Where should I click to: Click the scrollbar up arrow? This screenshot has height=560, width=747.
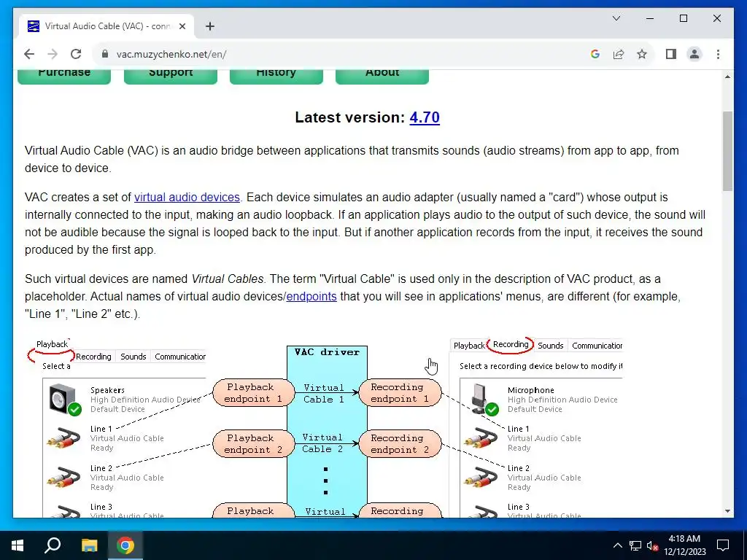point(727,77)
